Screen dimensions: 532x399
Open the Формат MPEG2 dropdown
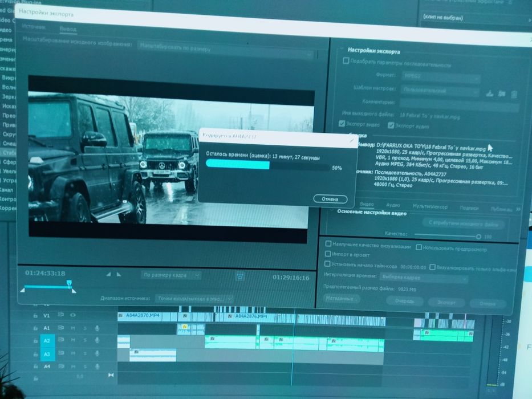(441, 77)
